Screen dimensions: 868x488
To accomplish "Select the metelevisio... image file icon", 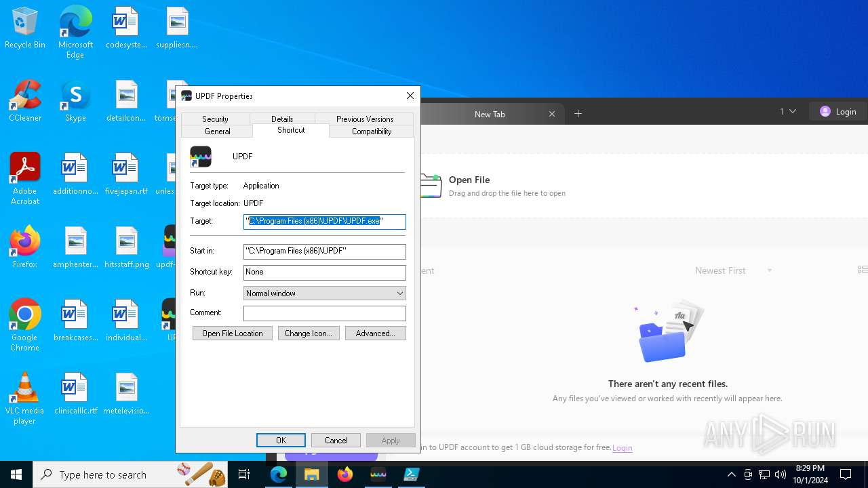I will coord(126,394).
